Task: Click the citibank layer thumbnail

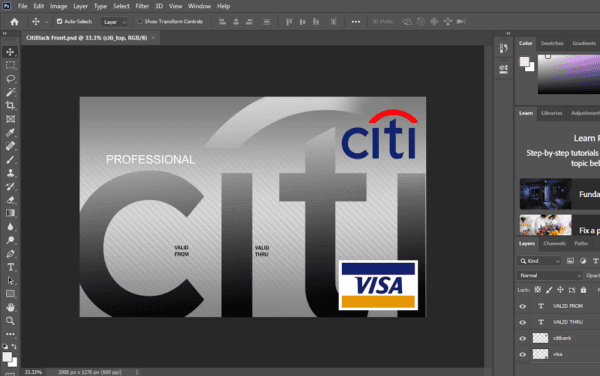Action: pyautogui.click(x=540, y=338)
